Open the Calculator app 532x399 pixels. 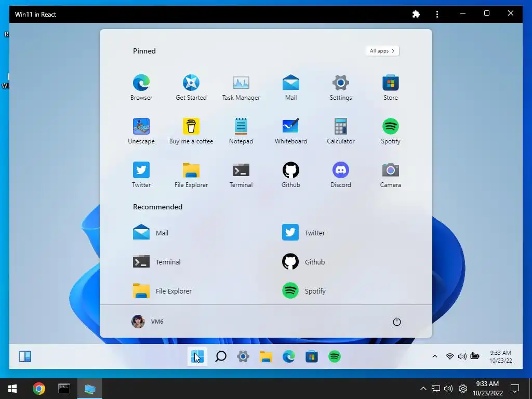coord(341,131)
